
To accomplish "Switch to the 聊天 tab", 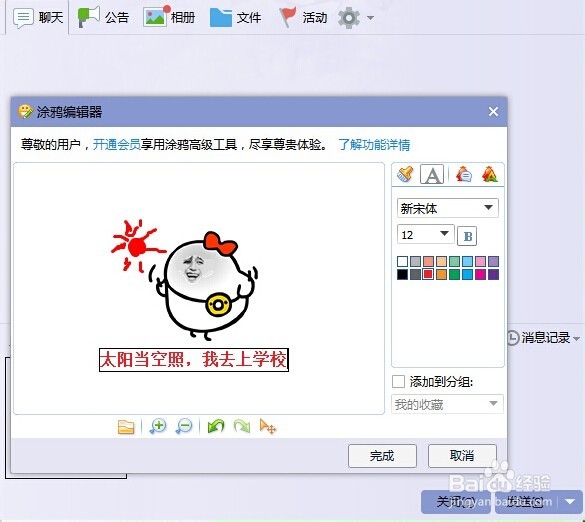I will point(38,17).
